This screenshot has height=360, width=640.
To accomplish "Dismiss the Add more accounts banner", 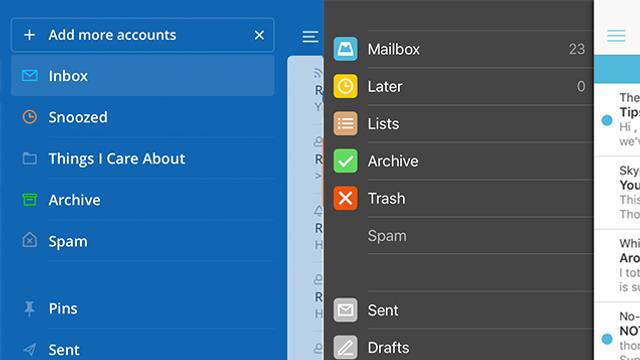I will 259,35.
